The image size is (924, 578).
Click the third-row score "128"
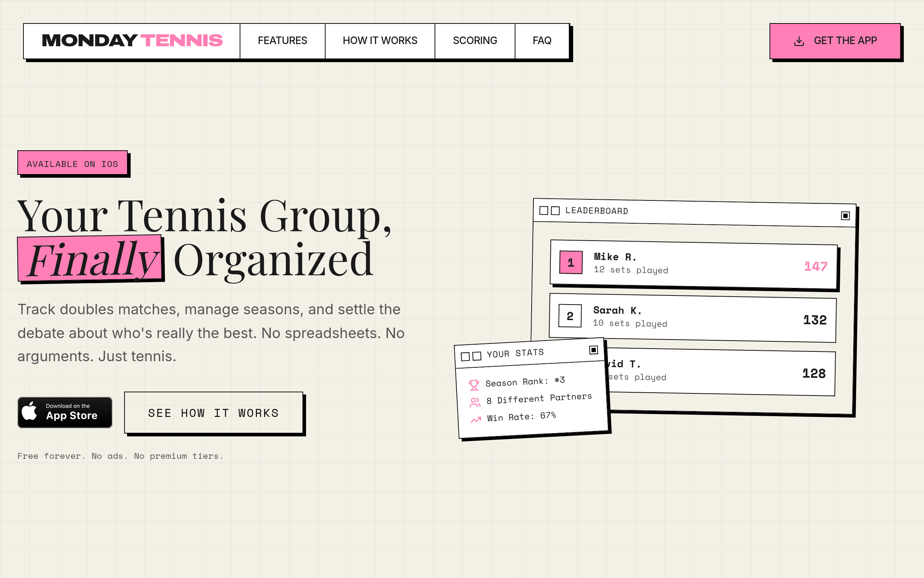tap(814, 373)
